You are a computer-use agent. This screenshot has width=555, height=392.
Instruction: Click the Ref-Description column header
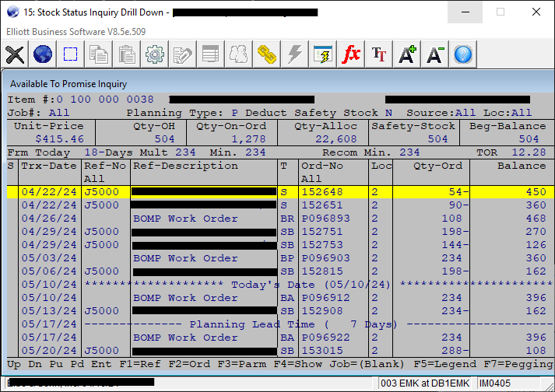(x=185, y=166)
